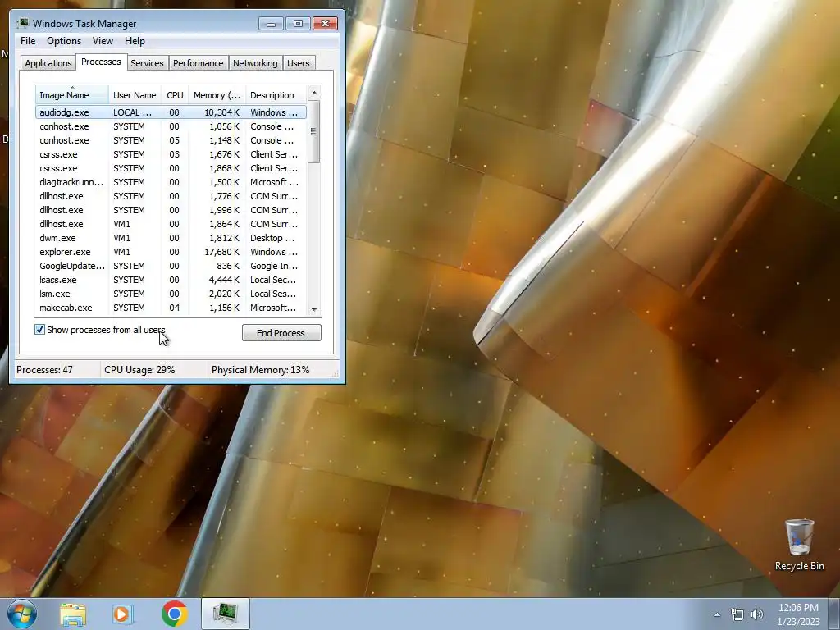Show hidden tray icons arrow

[717, 614]
